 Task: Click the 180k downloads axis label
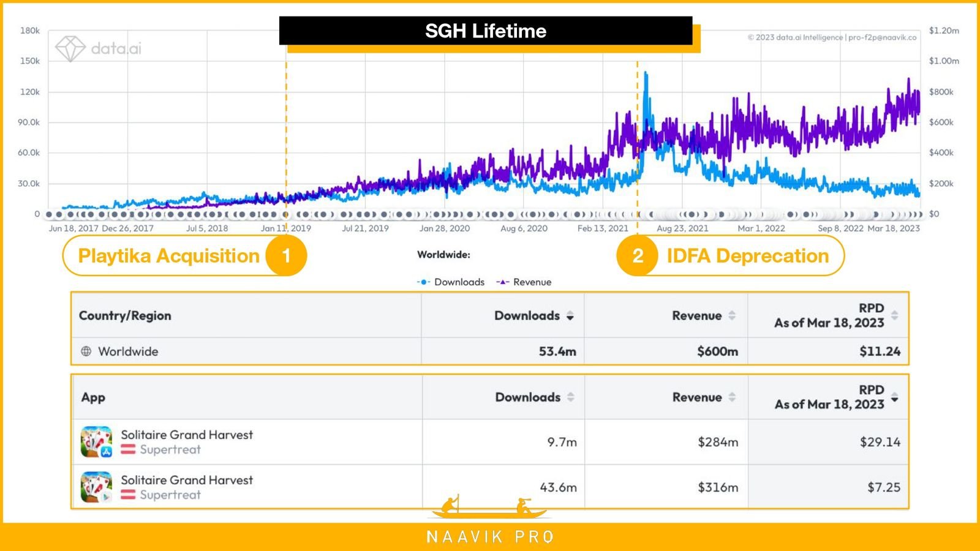click(29, 31)
